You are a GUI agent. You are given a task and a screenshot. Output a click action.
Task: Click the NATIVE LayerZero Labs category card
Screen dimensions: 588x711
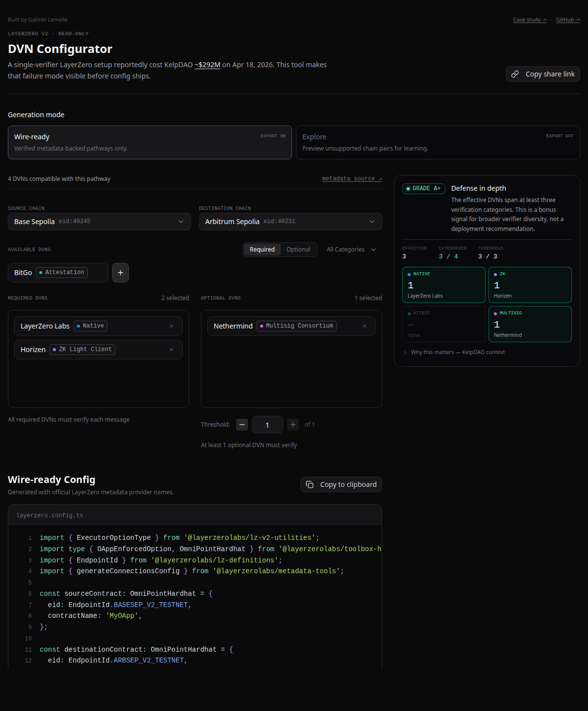pos(444,285)
